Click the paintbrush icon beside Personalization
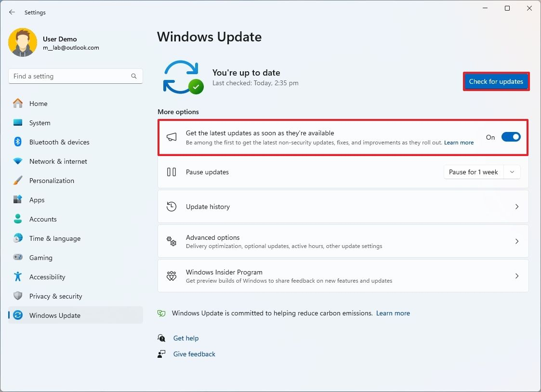The width and height of the screenshot is (541, 392). (18, 180)
